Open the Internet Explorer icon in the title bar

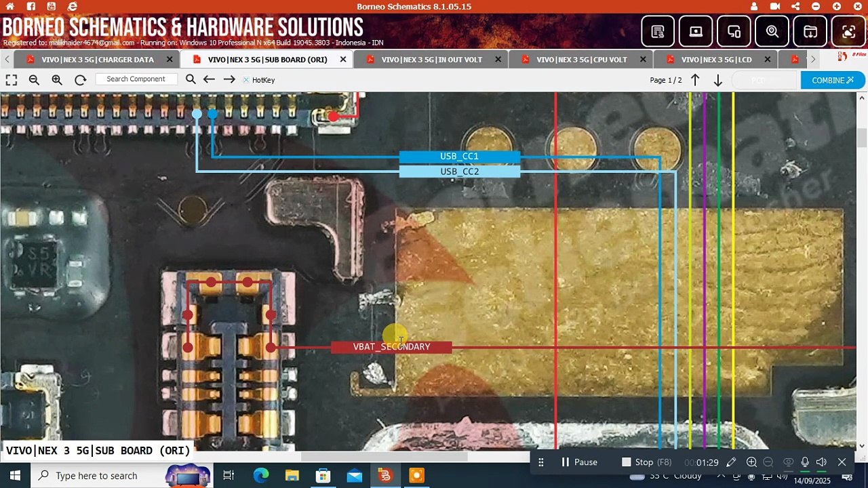[73, 7]
